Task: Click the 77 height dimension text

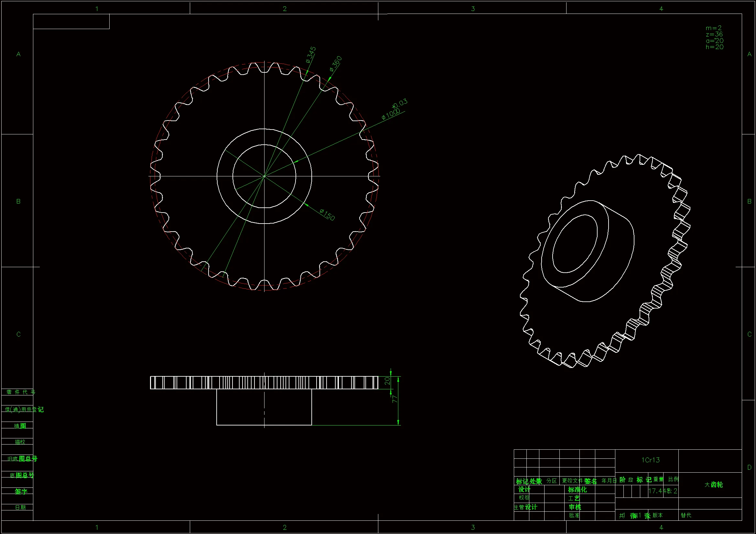Action: tap(395, 399)
